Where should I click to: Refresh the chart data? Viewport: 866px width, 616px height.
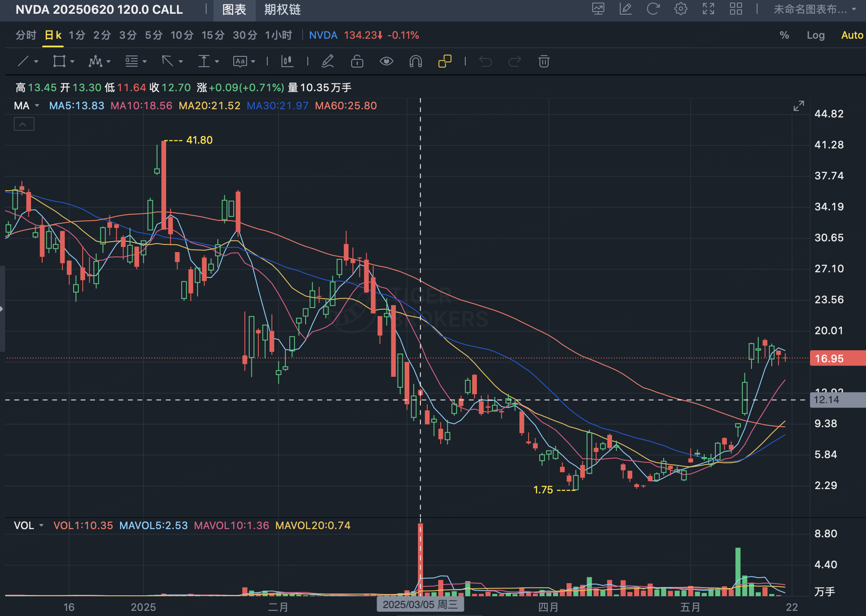pos(653,9)
